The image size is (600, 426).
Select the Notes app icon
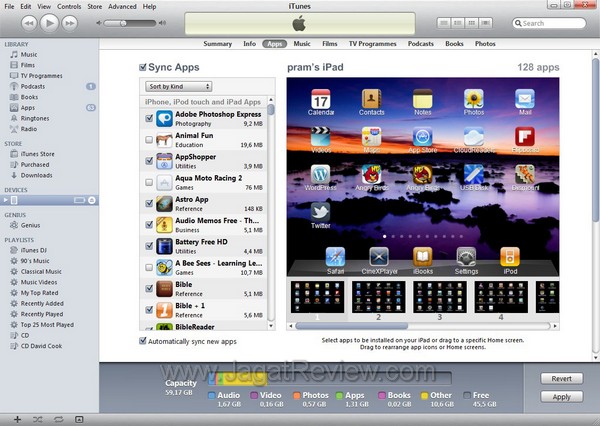pos(422,99)
